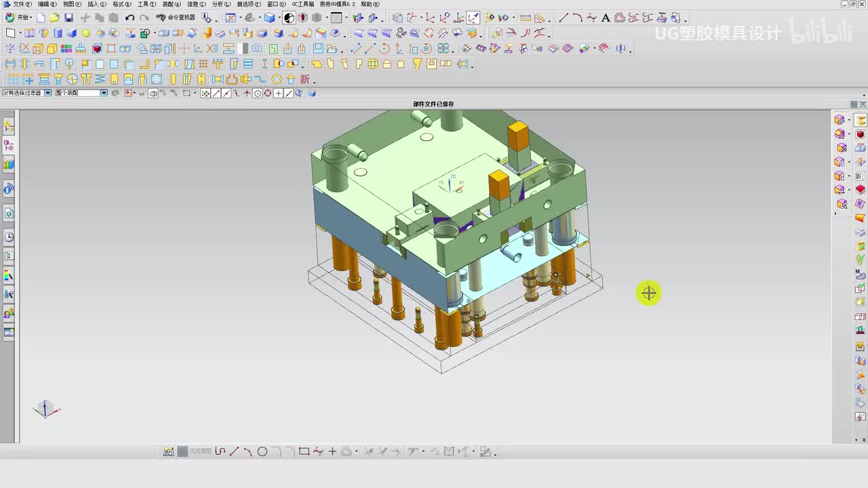Image resolution: width=868 pixels, height=488 pixels.
Task: Open the 视图 (View) menu
Action: coord(72,4)
